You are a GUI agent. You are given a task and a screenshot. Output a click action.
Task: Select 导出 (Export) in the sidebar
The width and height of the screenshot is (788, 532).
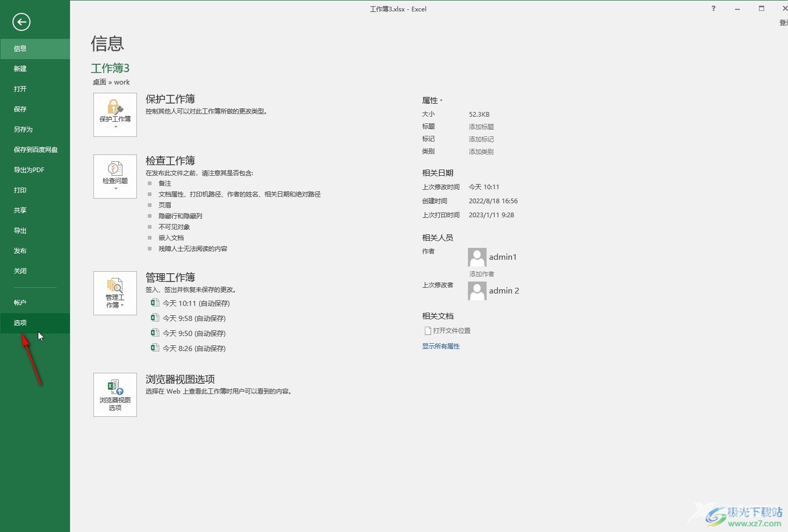coord(35,231)
